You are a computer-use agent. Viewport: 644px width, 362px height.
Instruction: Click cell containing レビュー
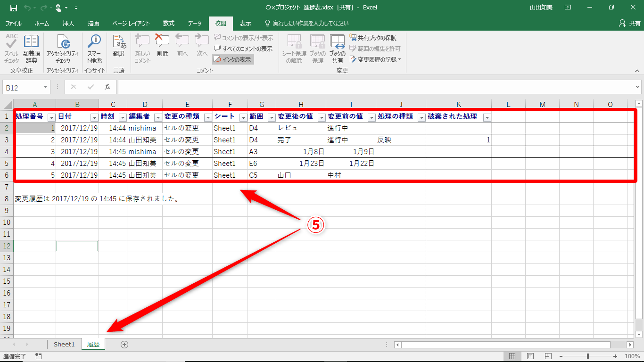pyautogui.click(x=301, y=128)
